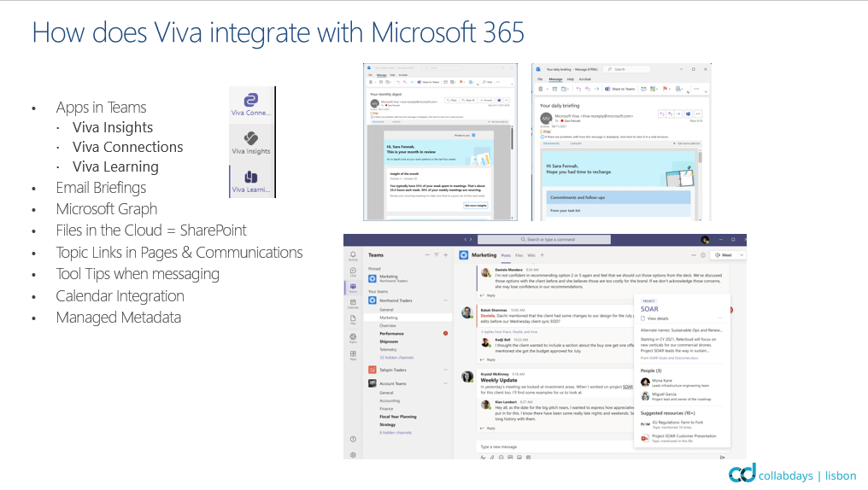This screenshot has height=490, width=868.
Task: Switch to the Files tab in Marketing
Action: click(x=518, y=255)
